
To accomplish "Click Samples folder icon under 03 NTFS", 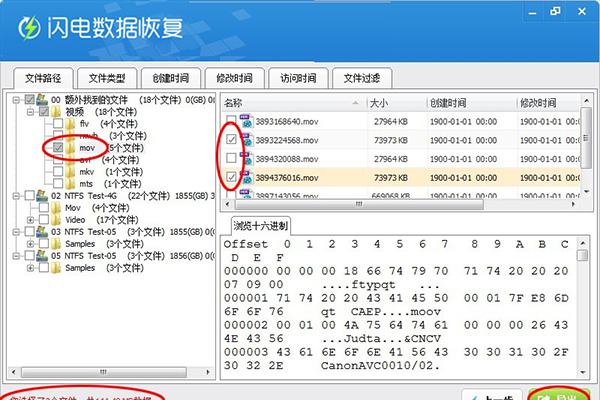I will click(x=56, y=244).
